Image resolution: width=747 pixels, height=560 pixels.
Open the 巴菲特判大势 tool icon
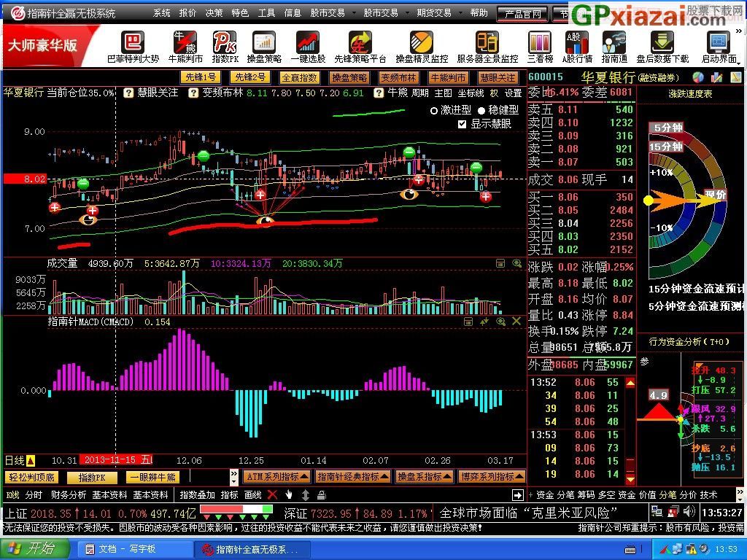[x=133, y=47]
